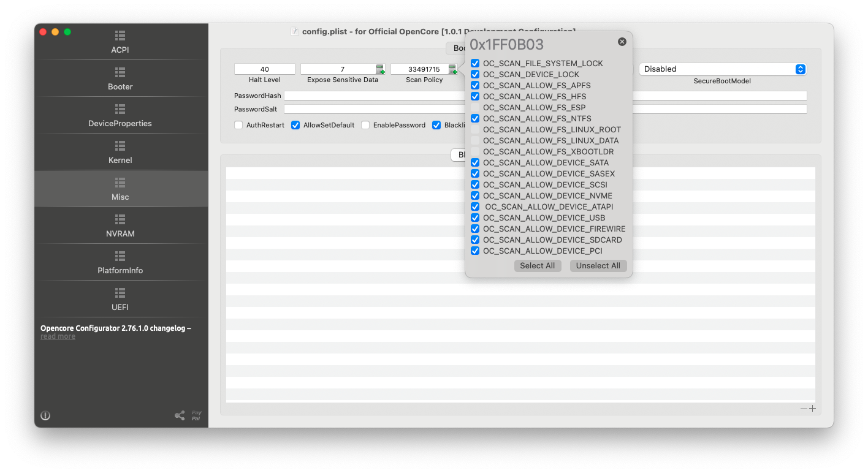This screenshot has height=473, width=868.
Task: Toggle OC_SCAN_ALLOW_DEVICE_USB
Action: pyautogui.click(x=475, y=218)
